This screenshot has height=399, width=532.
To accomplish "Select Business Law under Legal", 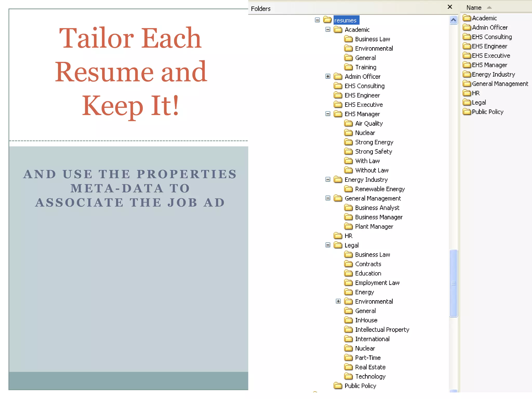I will pyautogui.click(x=373, y=255).
